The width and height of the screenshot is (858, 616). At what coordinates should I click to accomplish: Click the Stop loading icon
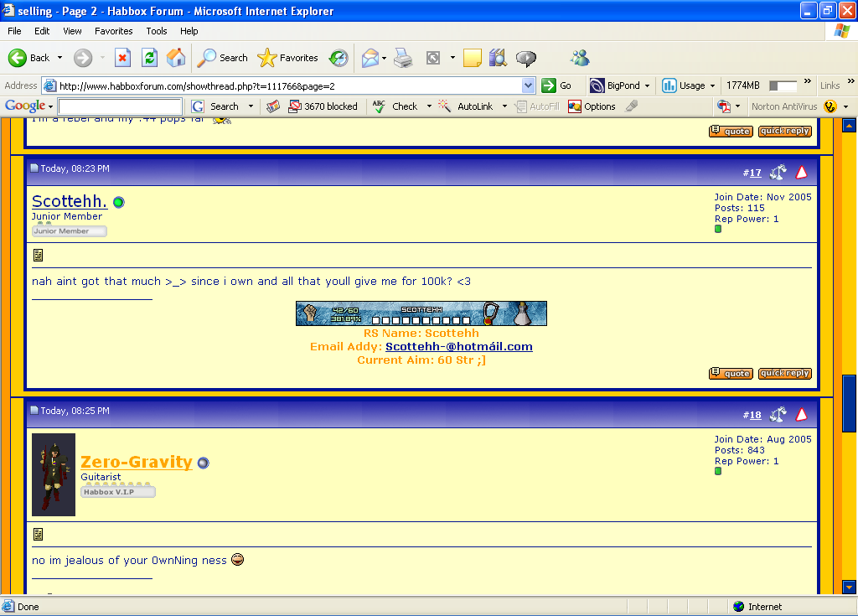[122, 58]
